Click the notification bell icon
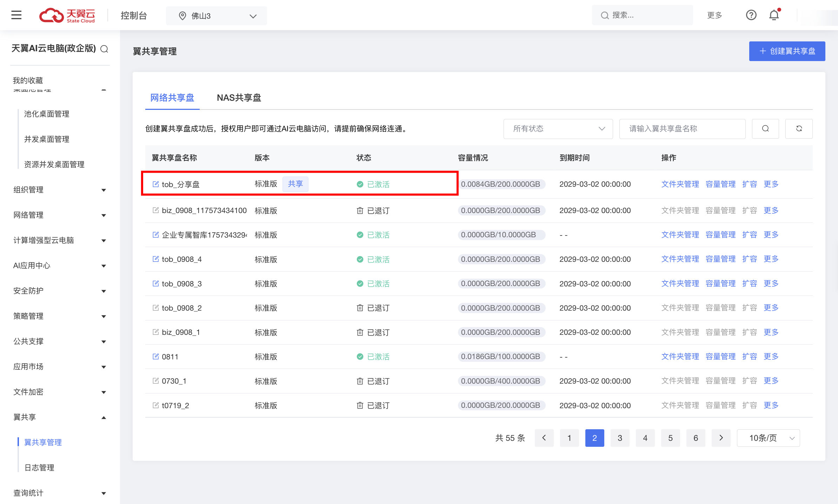The width and height of the screenshot is (838, 504). [x=774, y=15]
